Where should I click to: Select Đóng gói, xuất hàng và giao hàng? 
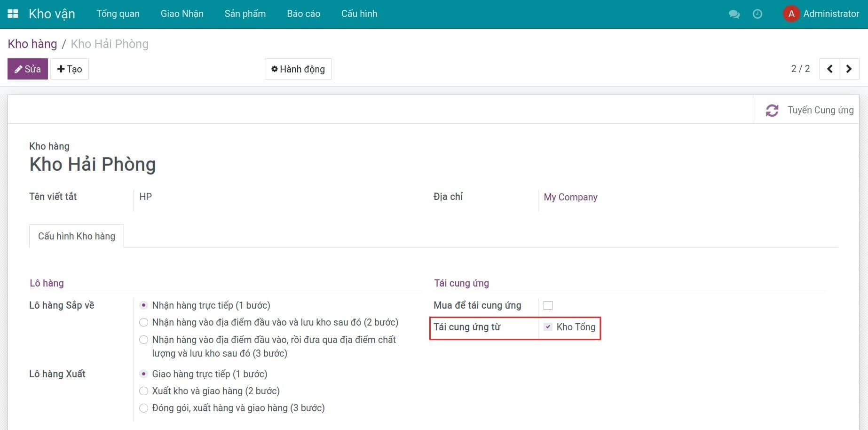point(144,408)
